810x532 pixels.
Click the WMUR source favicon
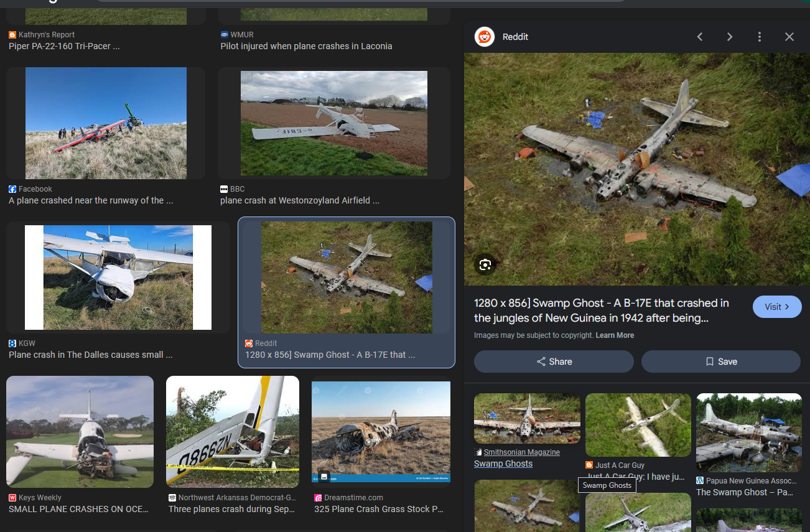(x=224, y=35)
